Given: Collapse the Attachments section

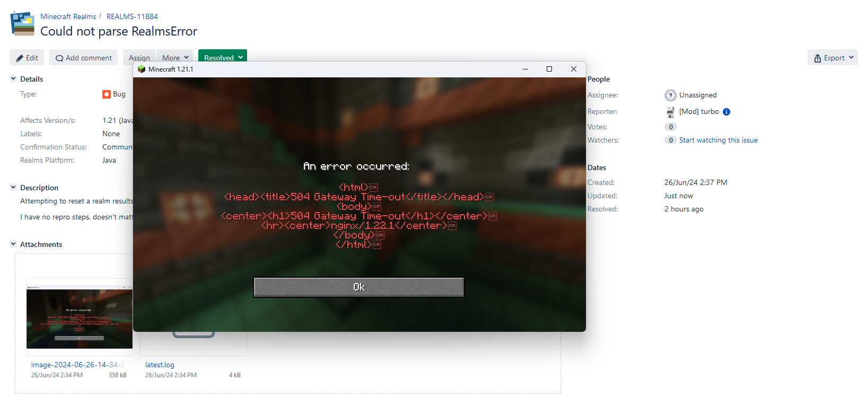Looking at the screenshot, I should (x=13, y=244).
